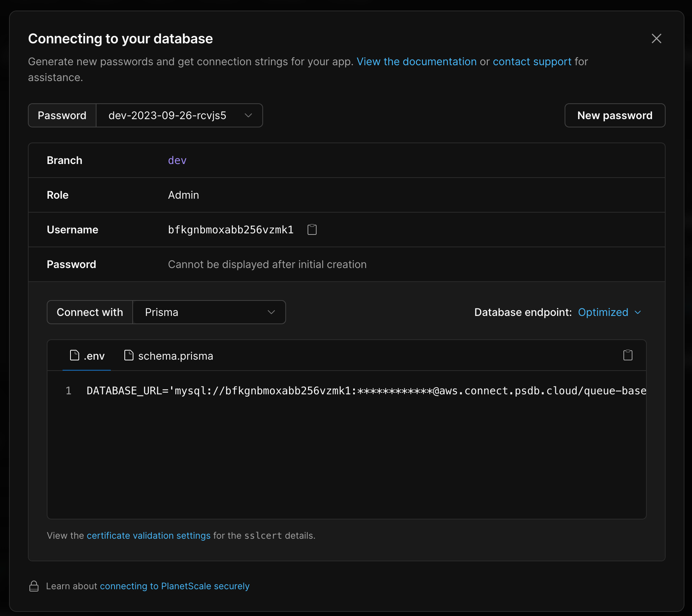Open the contact support link
Image resolution: width=692 pixels, height=616 pixels.
(x=532, y=61)
